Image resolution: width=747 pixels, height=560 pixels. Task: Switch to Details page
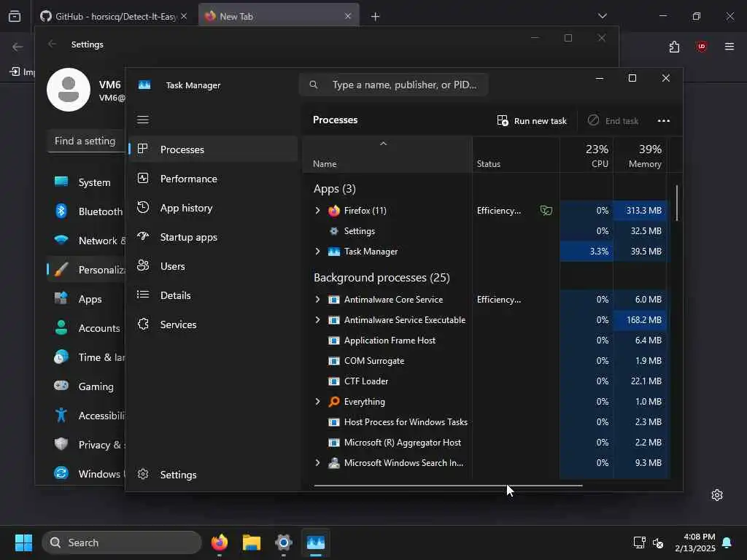point(213,295)
